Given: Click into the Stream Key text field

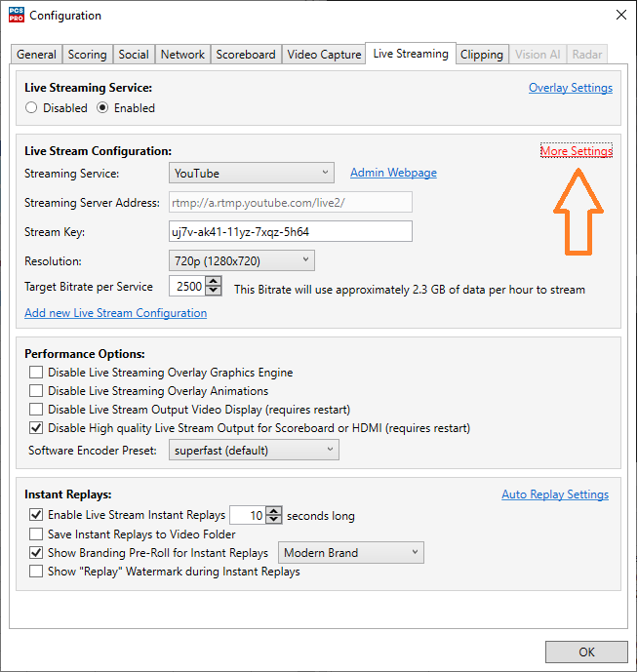Looking at the screenshot, I should [x=290, y=232].
